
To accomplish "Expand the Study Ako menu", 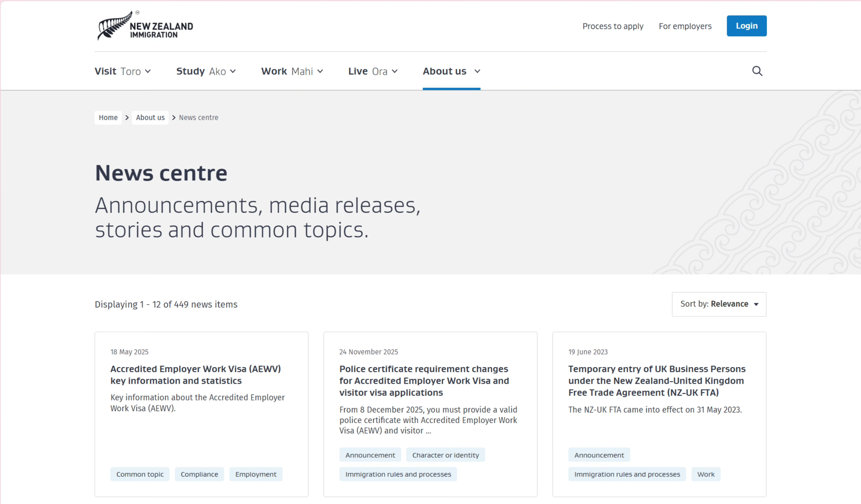I will coord(206,71).
